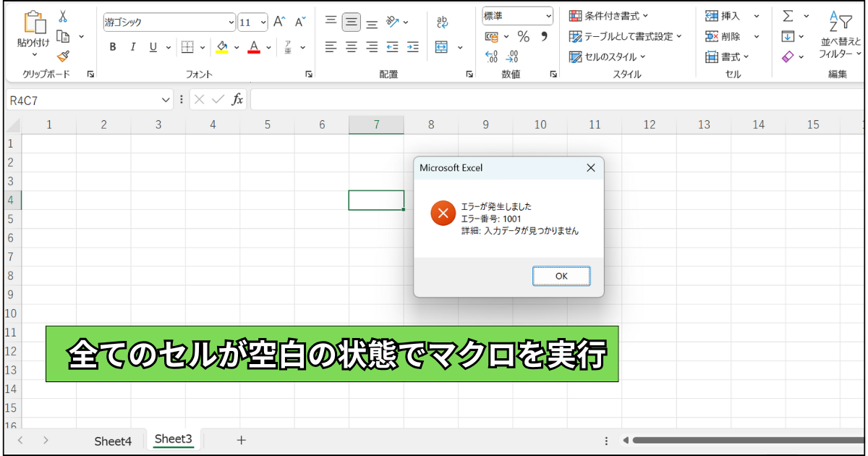Align text to top icon
This screenshot has width=868, height=456.
(331, 22)
